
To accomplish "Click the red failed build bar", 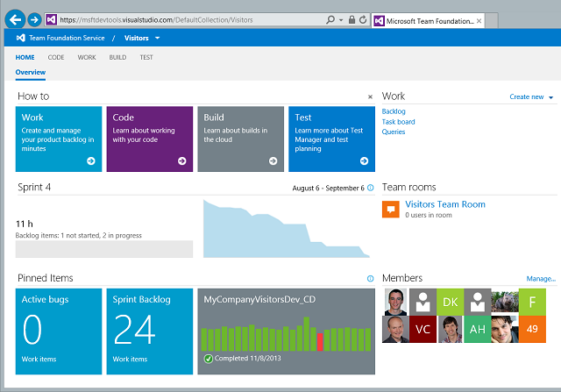I will tap(320, 342).
